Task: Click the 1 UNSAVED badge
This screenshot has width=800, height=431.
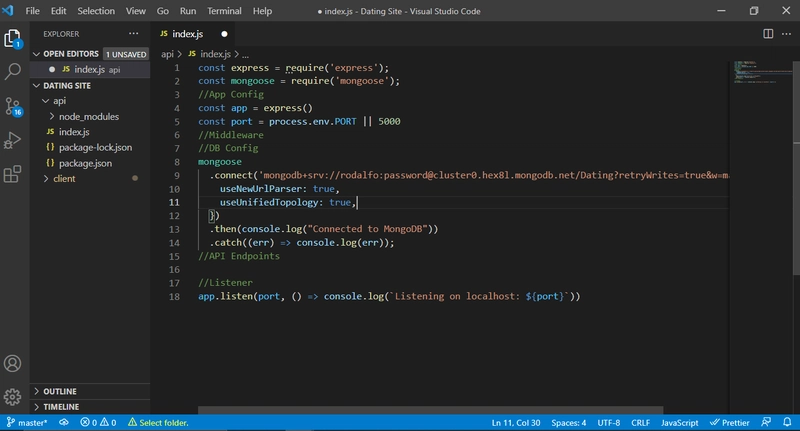Action: click(126, 54)
